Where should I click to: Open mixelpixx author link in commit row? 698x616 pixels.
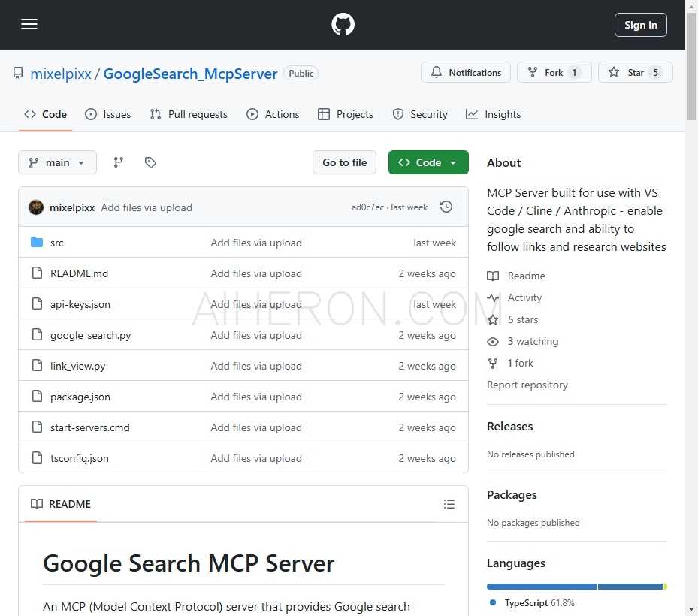coord(72,207)
